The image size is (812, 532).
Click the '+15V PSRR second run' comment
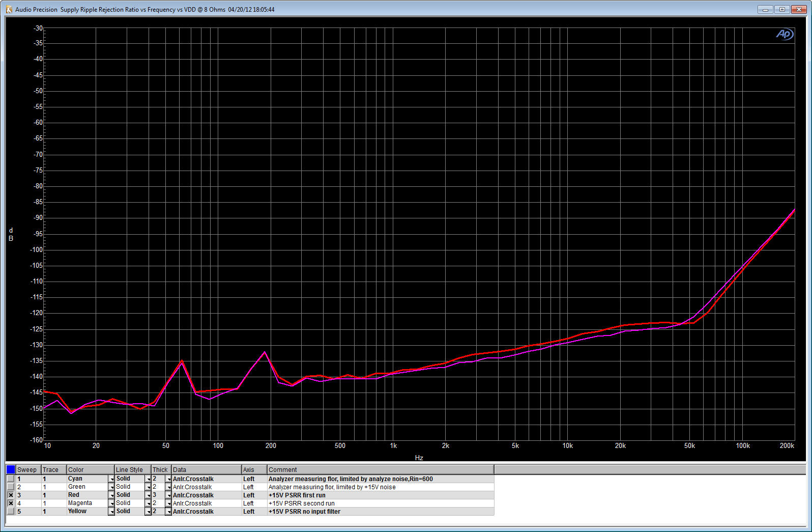[x=302, y=503]
